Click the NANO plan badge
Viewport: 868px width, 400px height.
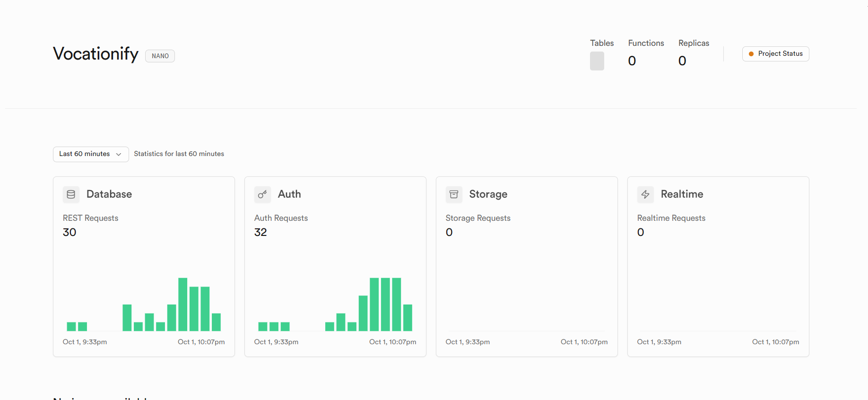pos(160,56)
